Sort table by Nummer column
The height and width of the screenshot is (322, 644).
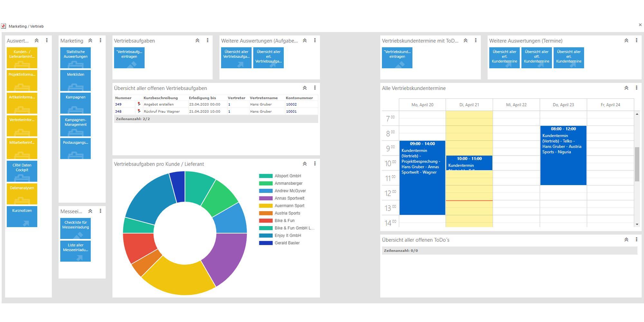point(123,98)
